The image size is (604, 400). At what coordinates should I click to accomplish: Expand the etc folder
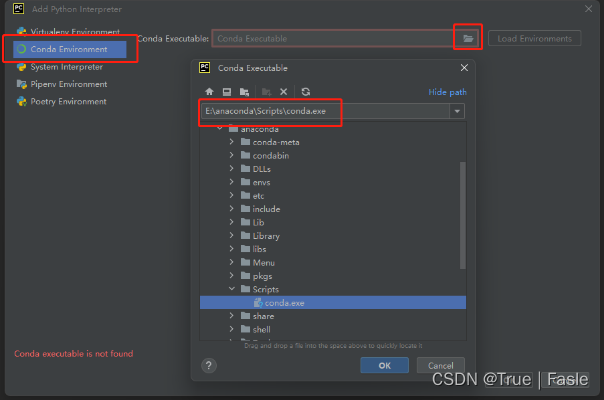pos(231,195)
